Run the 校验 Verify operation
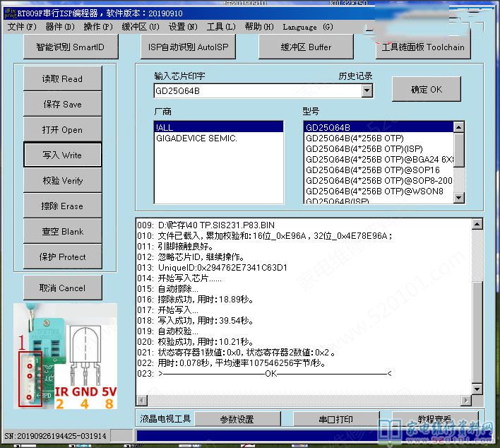This screenshot has width=500, height=448. coord(62,181)
